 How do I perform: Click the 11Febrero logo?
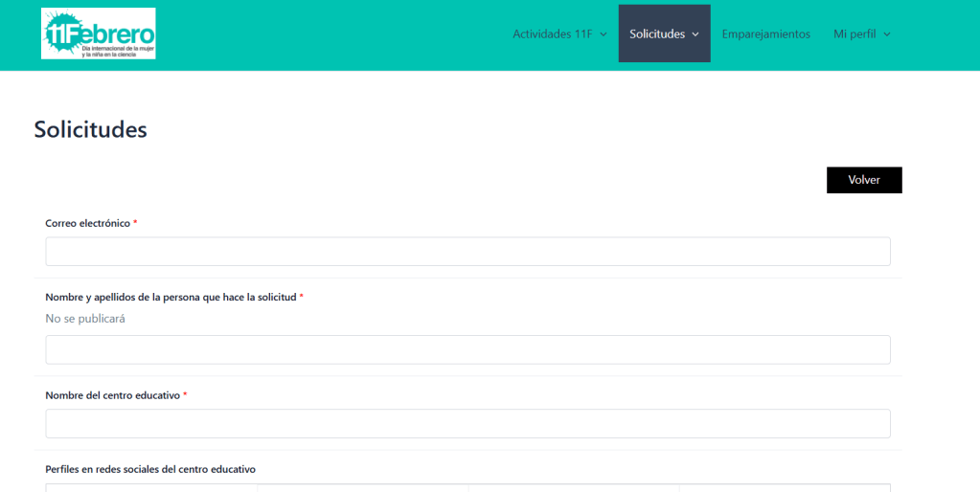(x=98, y=34)
